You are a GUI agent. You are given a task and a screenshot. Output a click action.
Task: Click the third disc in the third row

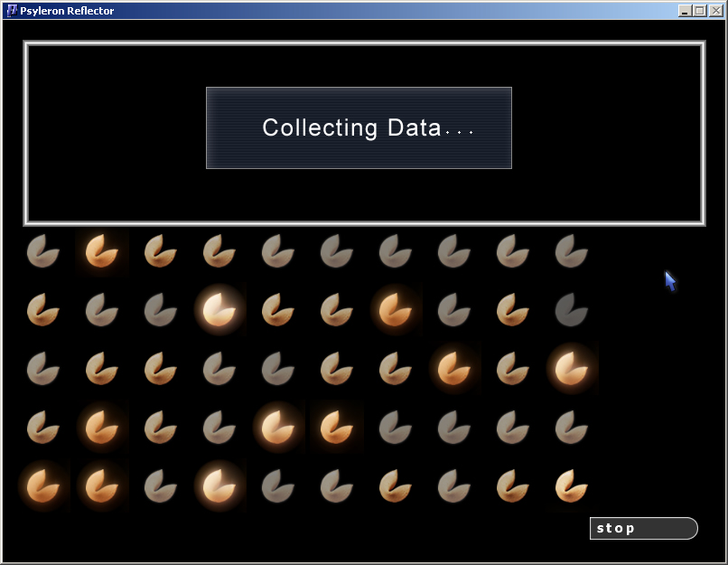point(161,369)
